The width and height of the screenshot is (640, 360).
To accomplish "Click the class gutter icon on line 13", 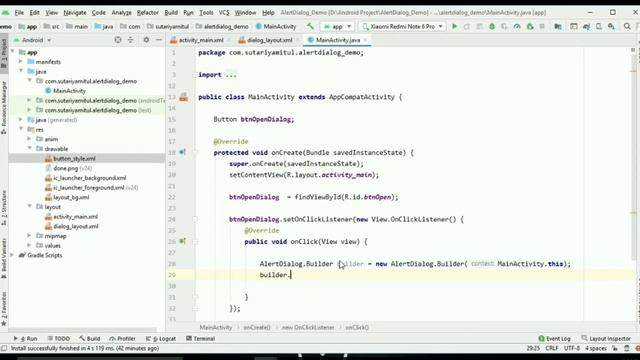I will pos(184,97).
